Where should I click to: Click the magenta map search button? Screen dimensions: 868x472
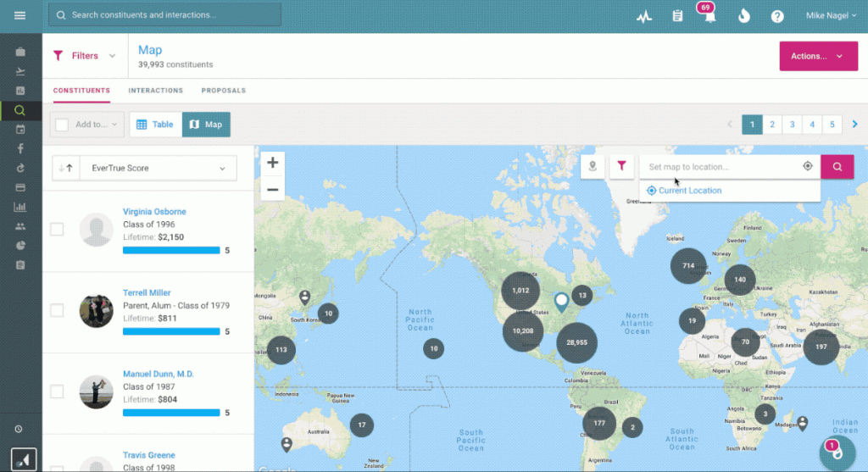837,167
